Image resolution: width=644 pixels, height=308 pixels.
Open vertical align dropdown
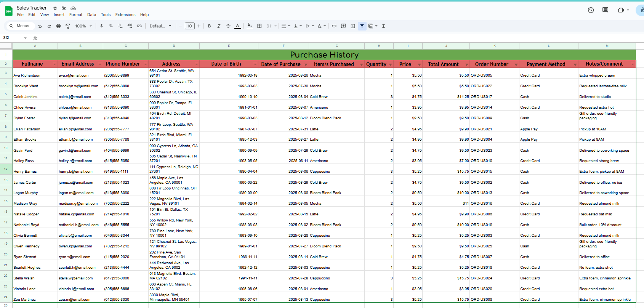(x=298, y=26)
